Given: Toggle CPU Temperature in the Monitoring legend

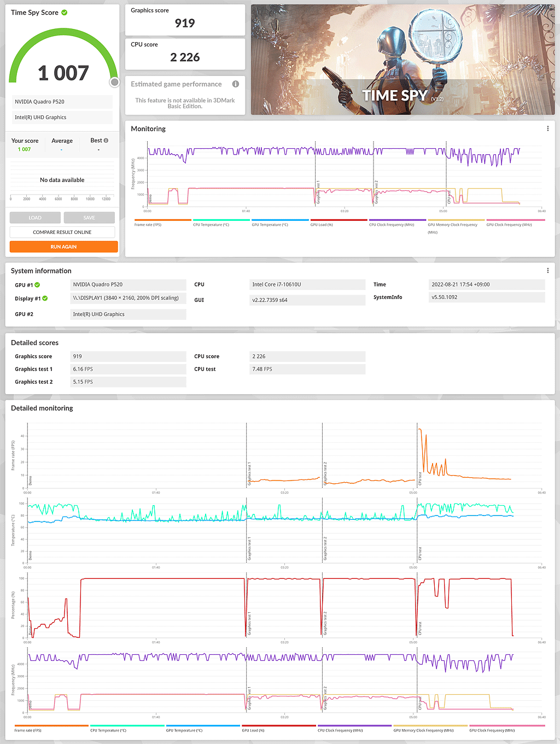Looking at the screenshot, I should (x=221, y=222).
